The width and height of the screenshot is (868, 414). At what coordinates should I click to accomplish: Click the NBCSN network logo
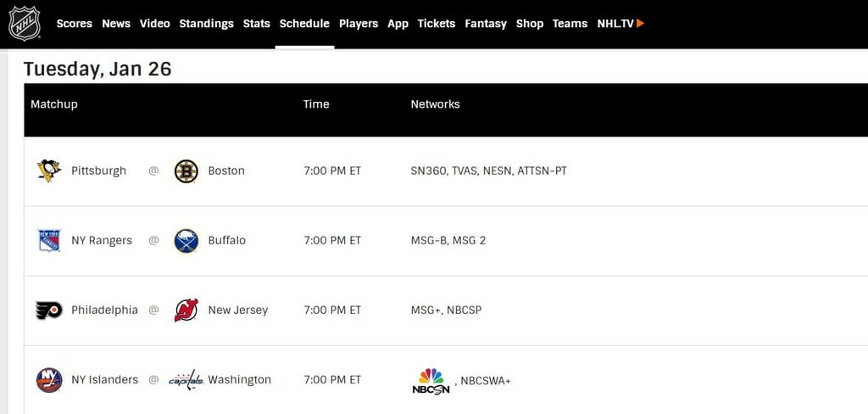pos(431,381)
